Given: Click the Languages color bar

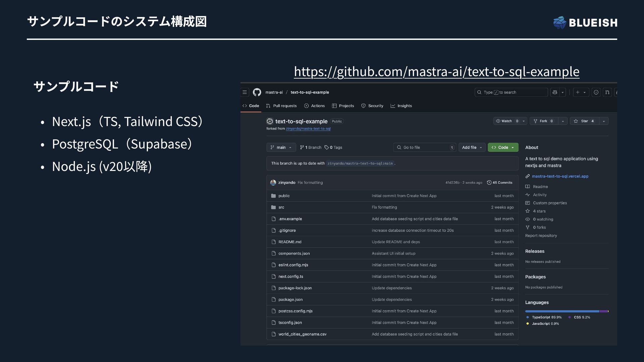Looking at the screenshot, I should coord(567,311).
